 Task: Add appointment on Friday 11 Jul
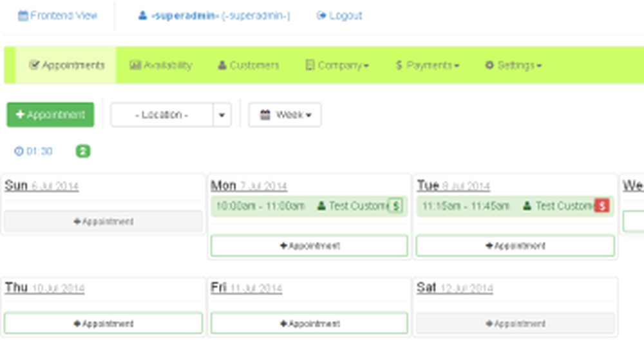pyautogui.click(x=309, y=323)
